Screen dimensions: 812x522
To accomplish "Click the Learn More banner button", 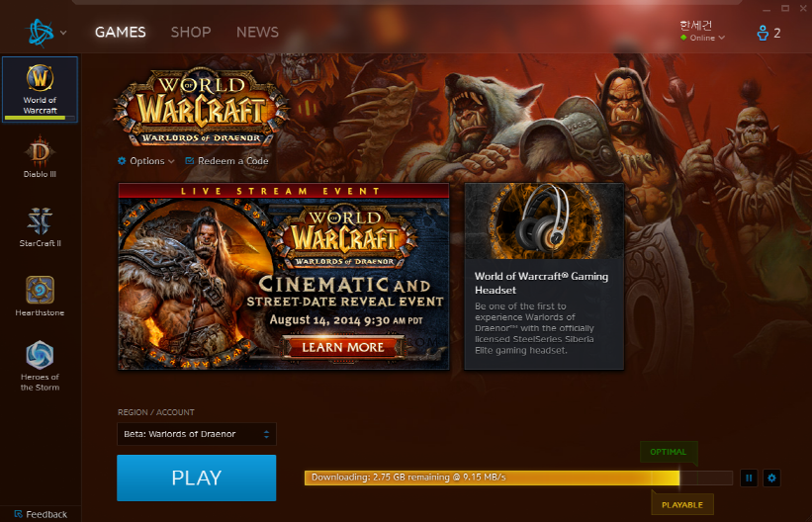I will tap(342, 347).
